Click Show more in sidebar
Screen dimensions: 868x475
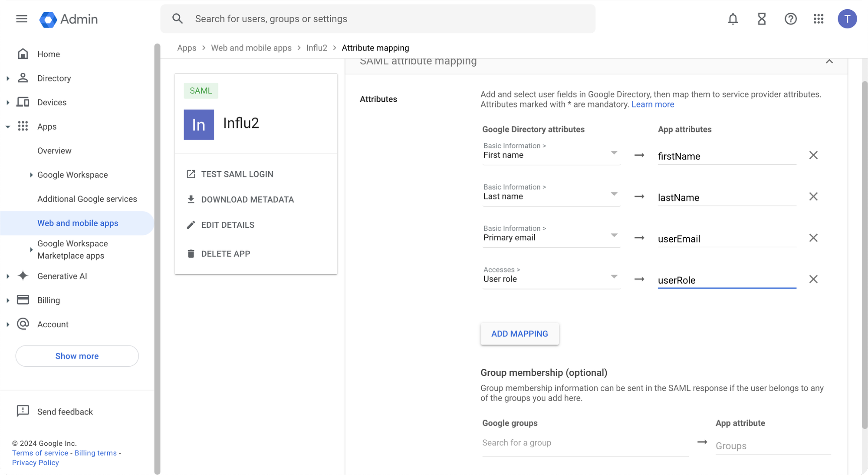click(x=77, y=356)
